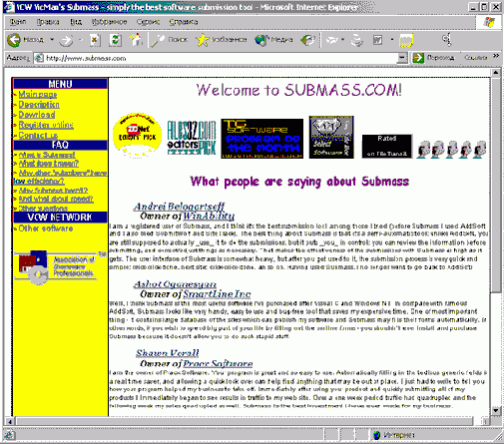
Task: Expand the Edit button dropdown arrow
Action: coord(392,40)
